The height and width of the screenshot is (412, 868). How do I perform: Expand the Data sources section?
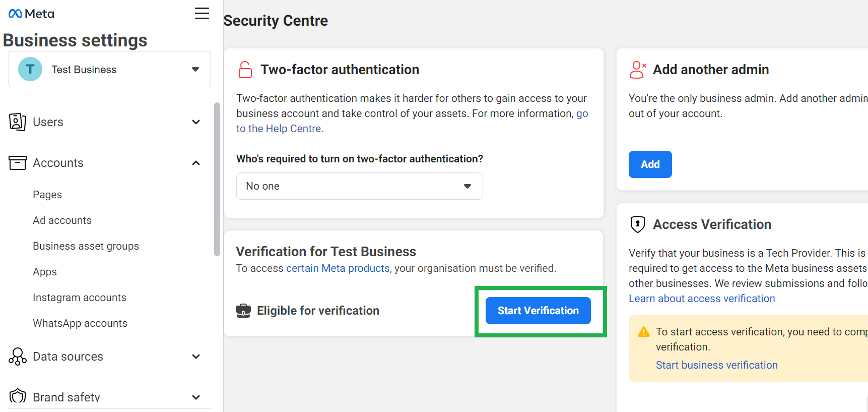click(196, 357)
